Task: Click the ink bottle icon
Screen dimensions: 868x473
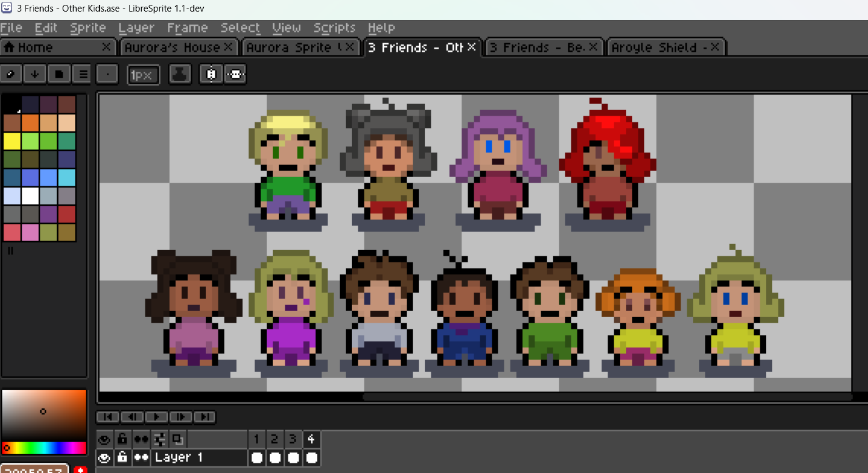Action: pyautogui.click(x=179, y=74)
